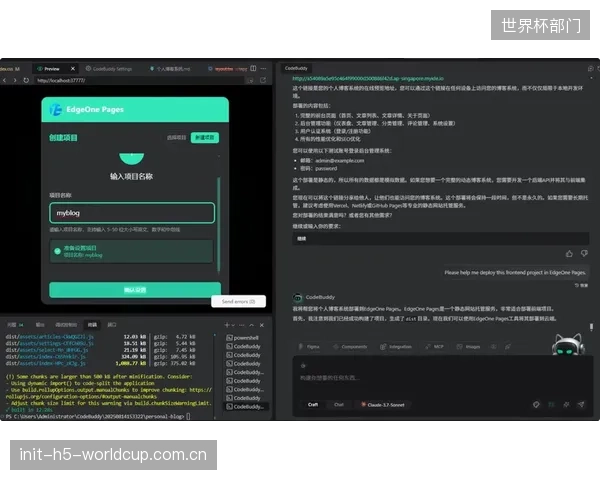Send the message with the paper plane icon
600x480 pixels.
coord(581,405)
